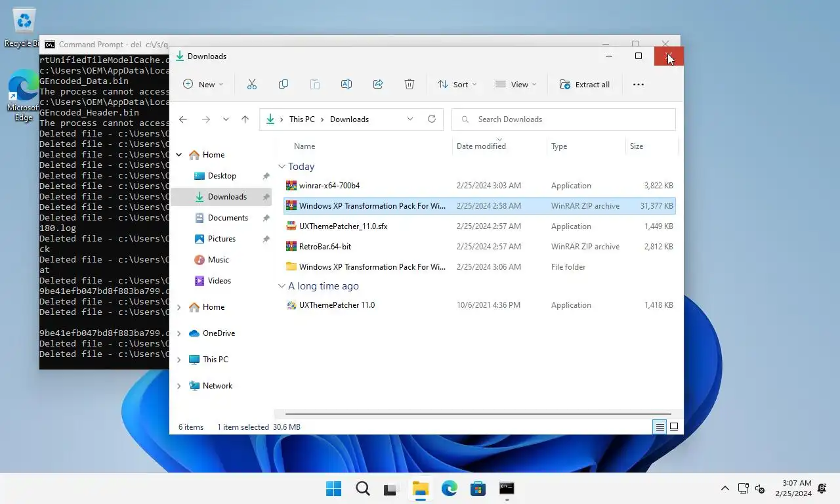Open muted volume tray icon
The image size is (840, 504).
760,488
